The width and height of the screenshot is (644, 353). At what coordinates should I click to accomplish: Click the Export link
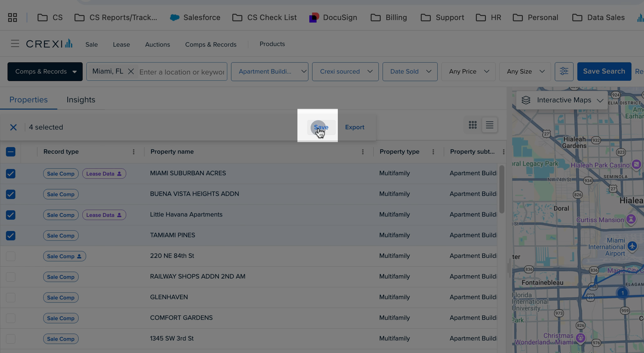(x=354, y=127)
